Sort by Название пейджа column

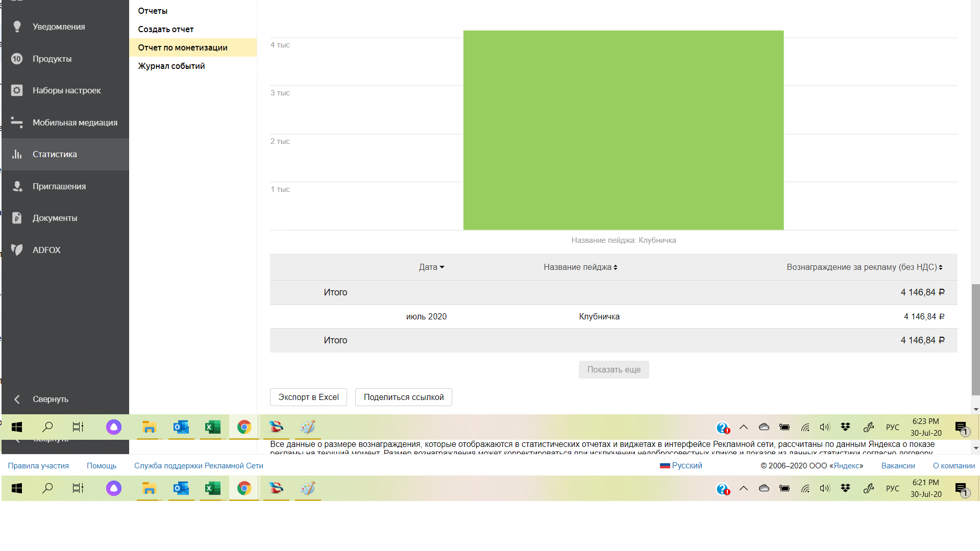(580, 267)
